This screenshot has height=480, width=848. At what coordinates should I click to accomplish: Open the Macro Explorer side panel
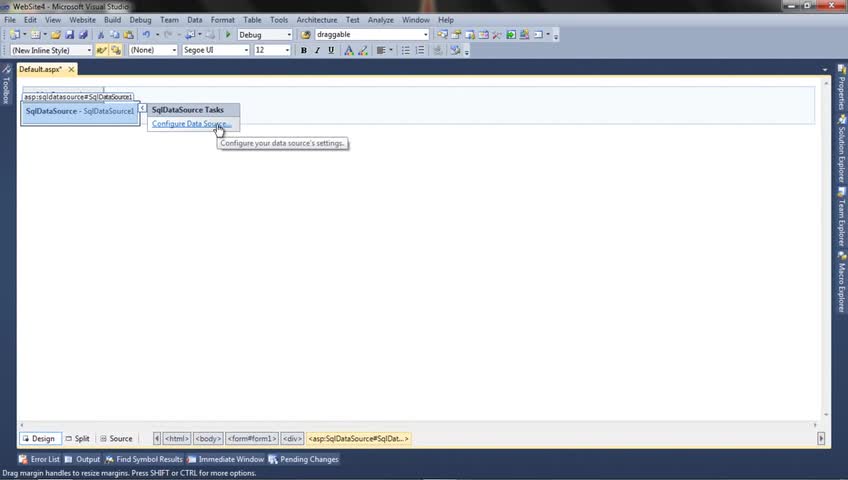[842, 282]
